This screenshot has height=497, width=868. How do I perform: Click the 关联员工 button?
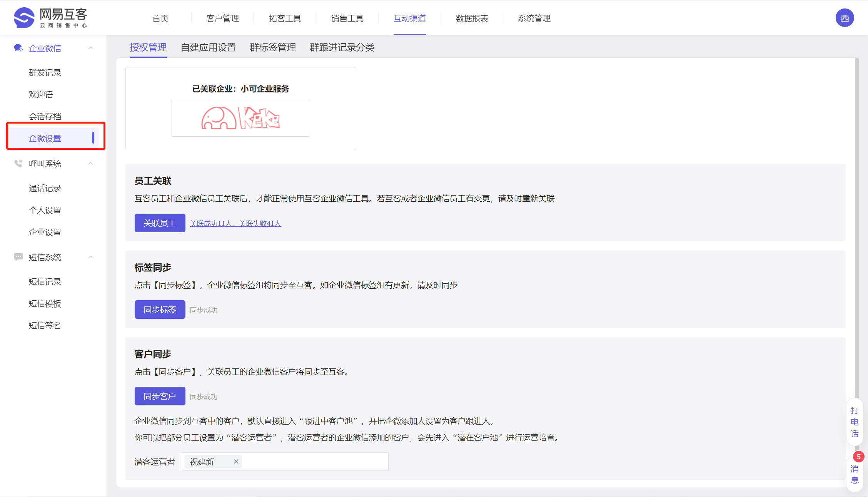pos(160,223)
